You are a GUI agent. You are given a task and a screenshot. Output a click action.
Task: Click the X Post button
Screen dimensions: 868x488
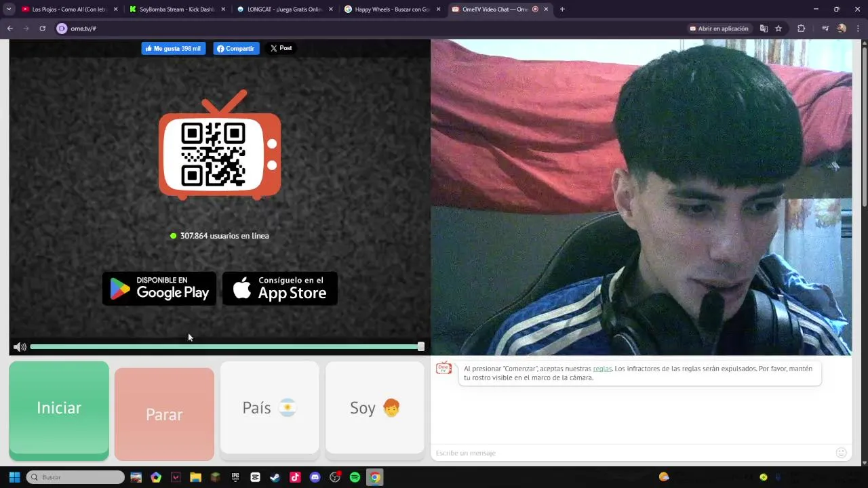click(x=281, y=48)
